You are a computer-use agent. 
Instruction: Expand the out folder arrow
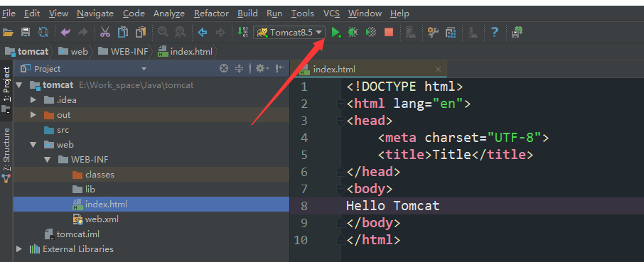pos(33,115)
